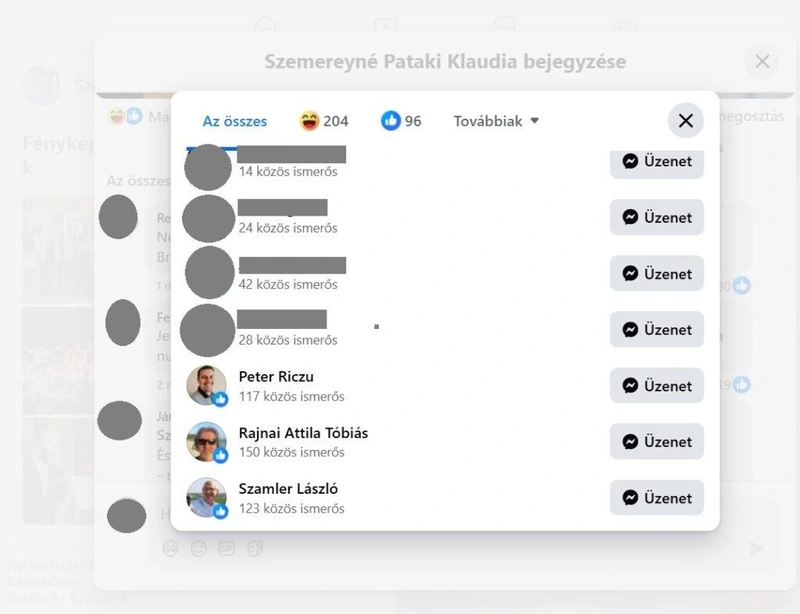
Task: Click Messenger icon in Rajnai Attila Tóbiás row
Action: click(630, 441)
